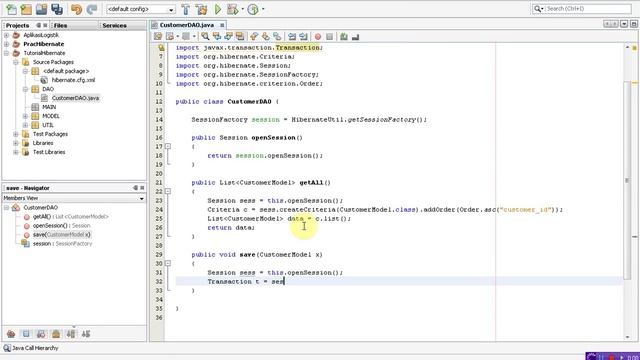Select the CustomerDAO.java editor tab

(187, 25)
